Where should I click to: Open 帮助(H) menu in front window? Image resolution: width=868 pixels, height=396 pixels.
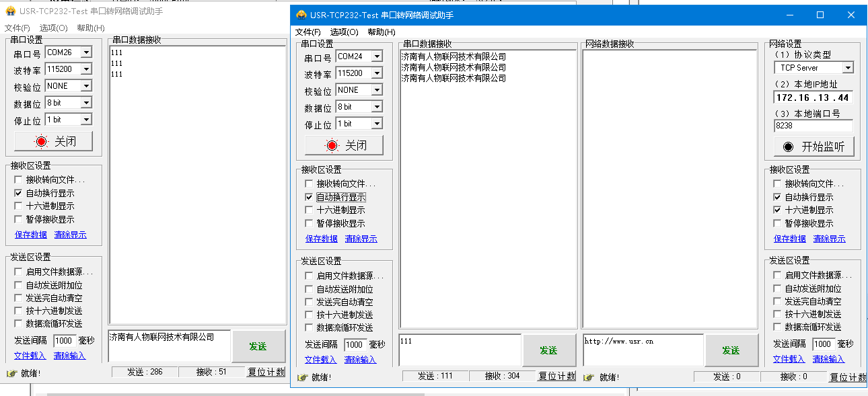click(x=381, y=32)
